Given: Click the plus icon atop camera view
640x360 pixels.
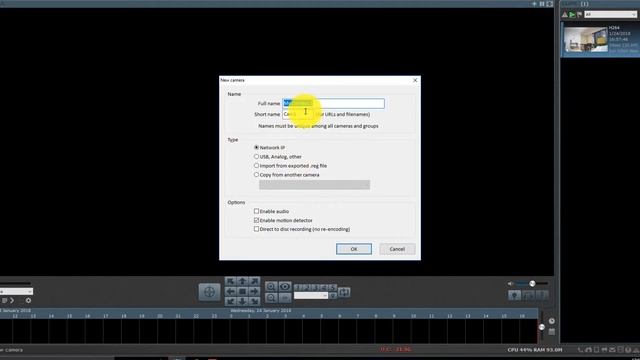Looking at the screenshot, I should coord(534,4).
